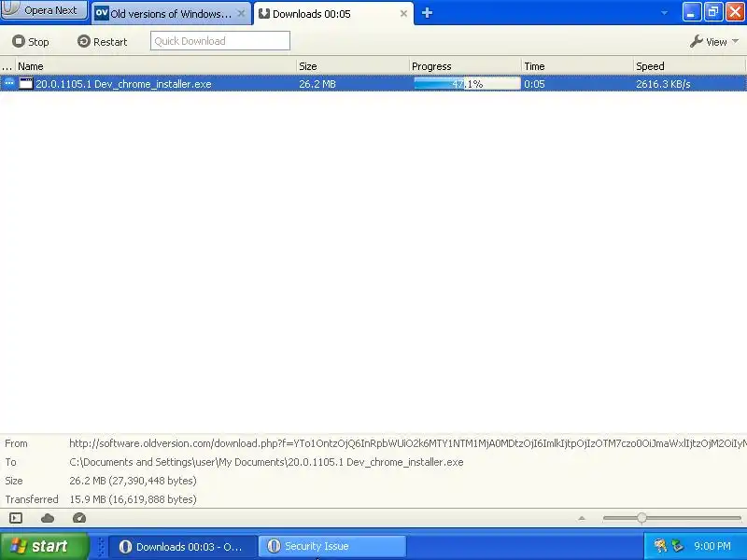Screen dimensions: 747x560
Task: Open the View wrench menu
Action: click(x=713, y=42)
